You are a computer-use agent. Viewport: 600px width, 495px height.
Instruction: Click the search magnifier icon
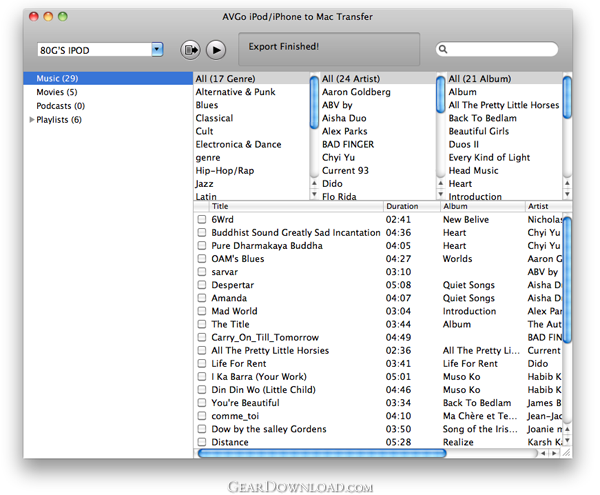(x=443, y=49)
